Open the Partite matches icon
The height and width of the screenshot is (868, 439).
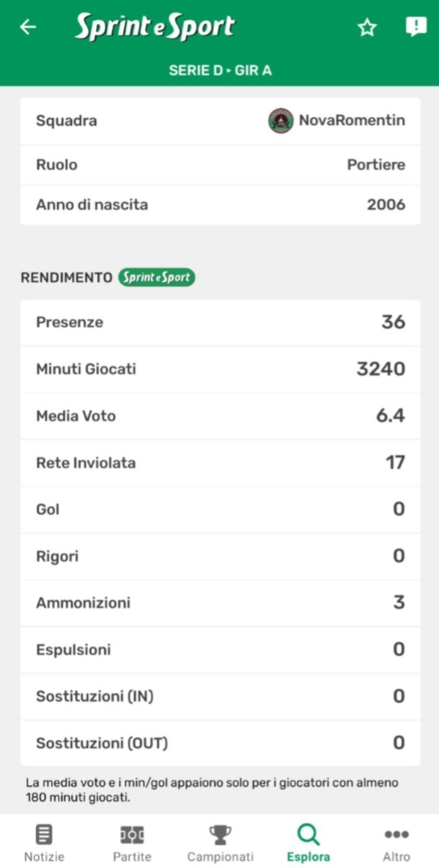132,834
